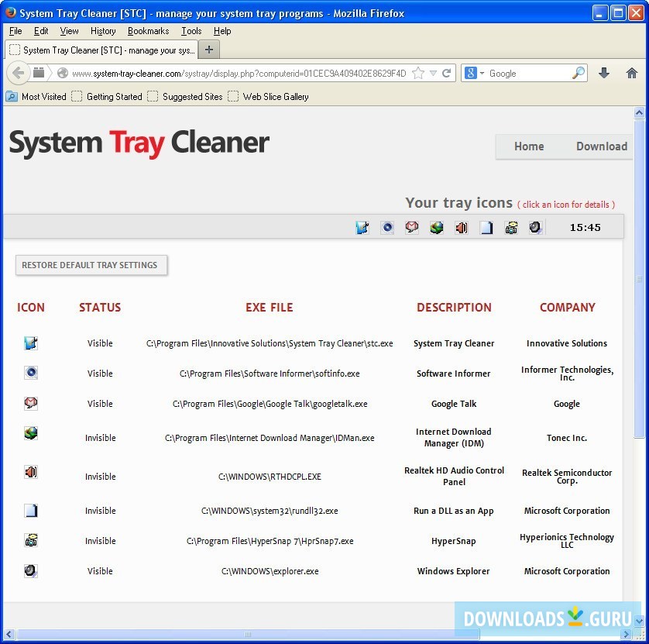Open the Getting Started bookmark
The height and width of the screenshot is (644, 649).
click(x=107, y=97)
